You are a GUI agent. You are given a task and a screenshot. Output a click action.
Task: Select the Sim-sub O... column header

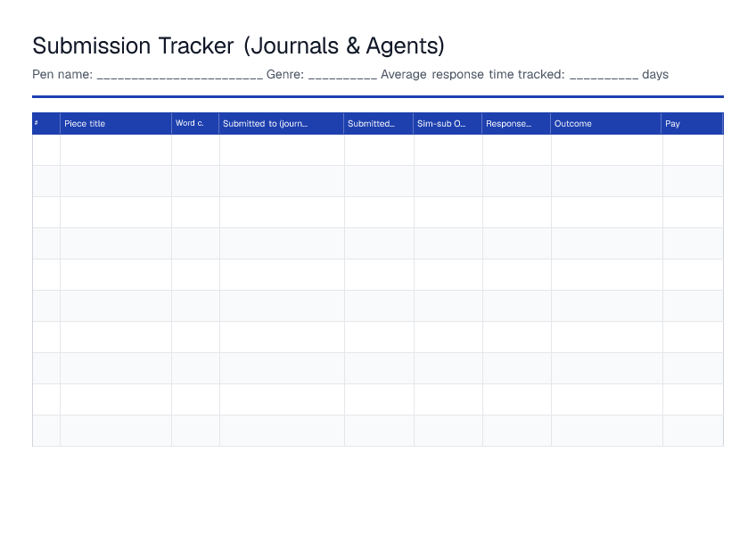[448, 124]
